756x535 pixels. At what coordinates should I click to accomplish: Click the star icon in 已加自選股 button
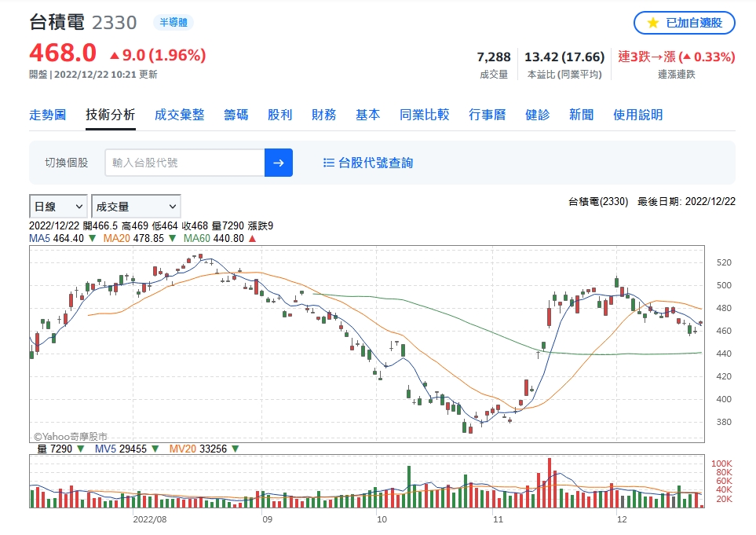[653, 23]
